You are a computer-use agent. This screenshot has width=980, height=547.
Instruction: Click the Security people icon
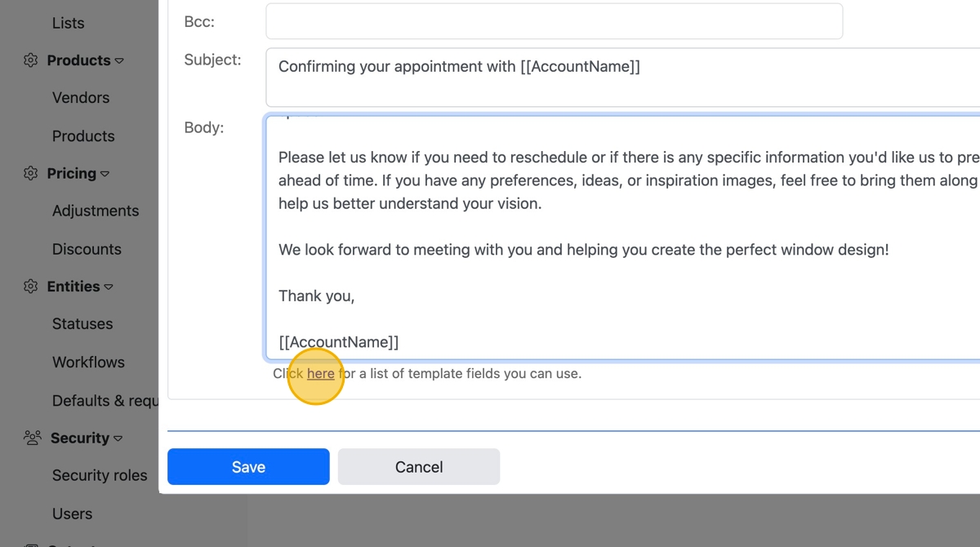click(33, 438)
